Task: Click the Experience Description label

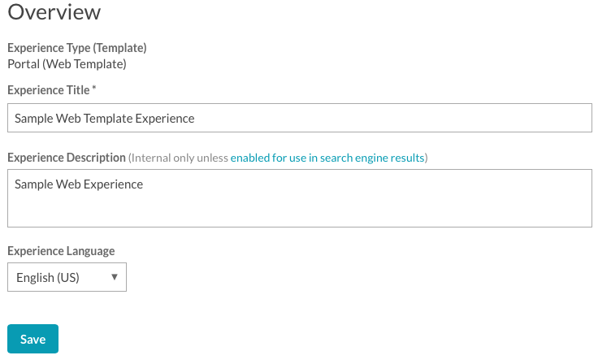Action: tap(67, 158)
